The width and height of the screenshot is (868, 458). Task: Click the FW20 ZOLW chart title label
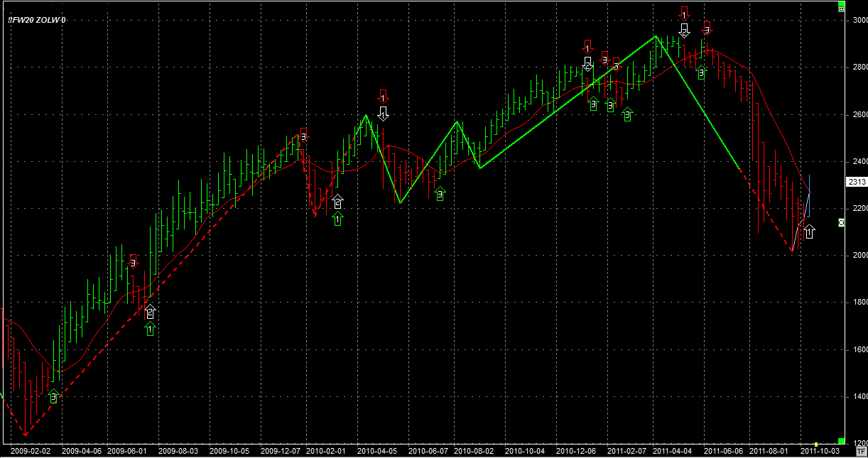pos(37,19)
